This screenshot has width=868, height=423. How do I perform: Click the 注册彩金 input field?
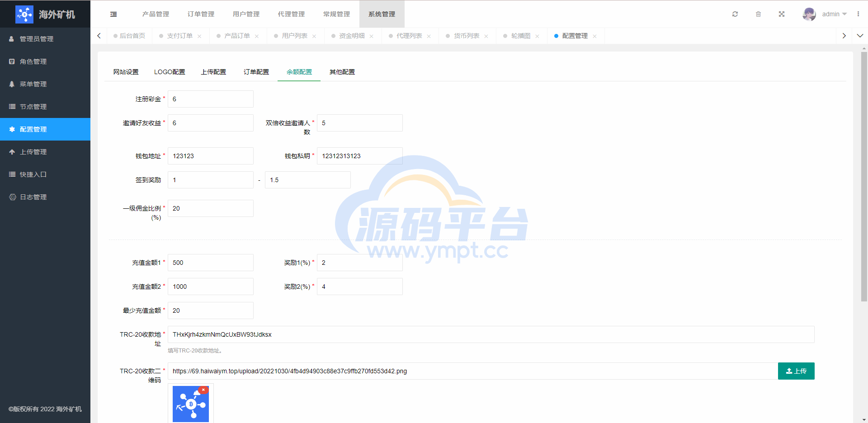click(211, 99)
